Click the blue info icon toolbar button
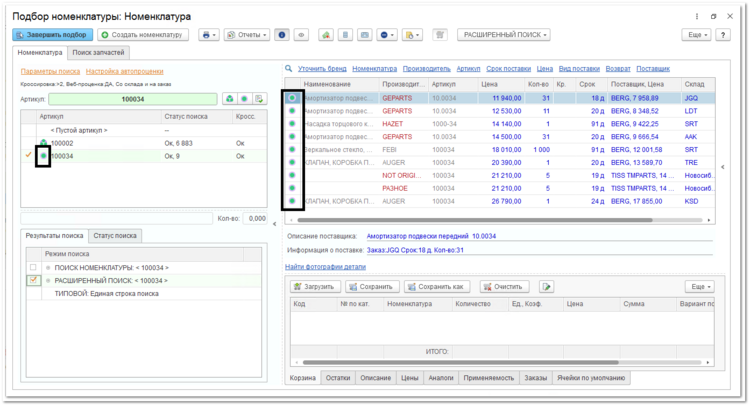750x406 pixels. [x=282, y=35]
